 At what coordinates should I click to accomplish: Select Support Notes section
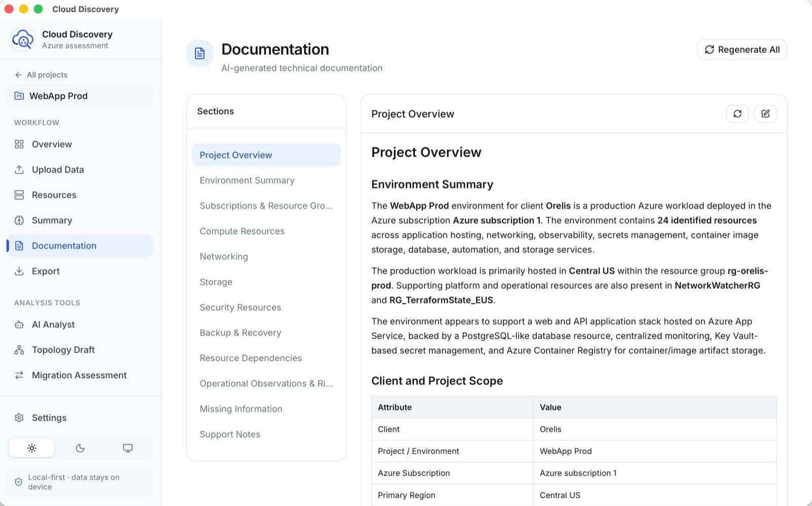266,435
